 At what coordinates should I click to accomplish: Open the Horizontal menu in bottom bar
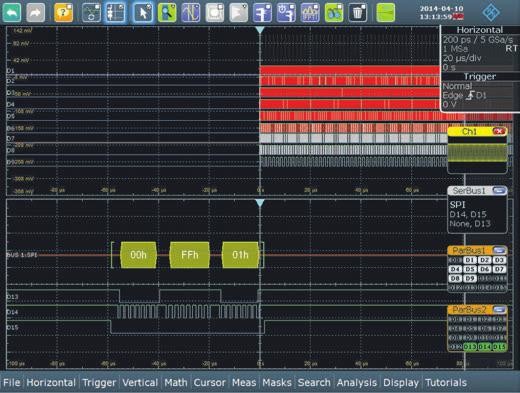[x=51, y=382]
